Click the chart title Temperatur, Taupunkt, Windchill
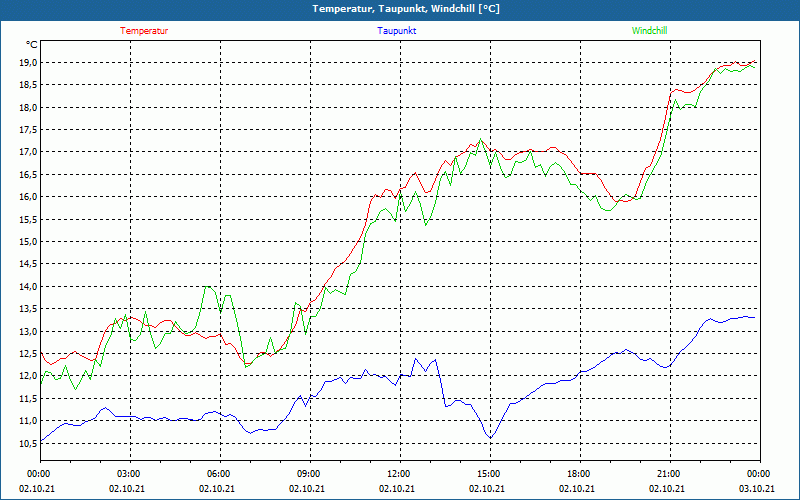Image resolution: width=800 pixels, height=500 pixels. click(x=406, y=9)
